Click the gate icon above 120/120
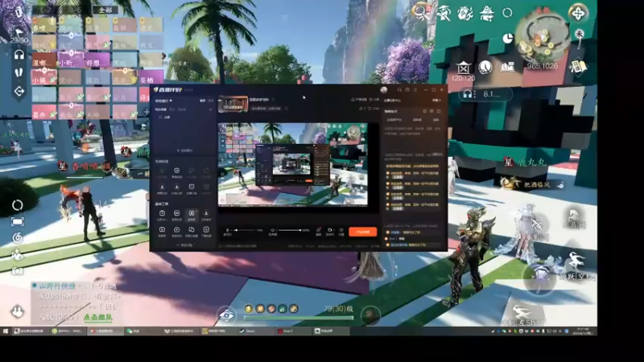644x362 pixels. click(x=464, y=68)
